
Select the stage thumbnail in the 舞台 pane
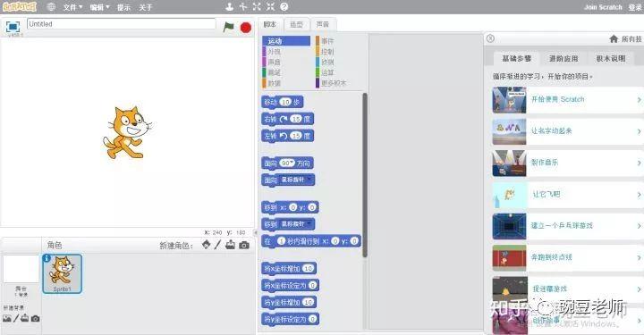[x=21, y=269]
